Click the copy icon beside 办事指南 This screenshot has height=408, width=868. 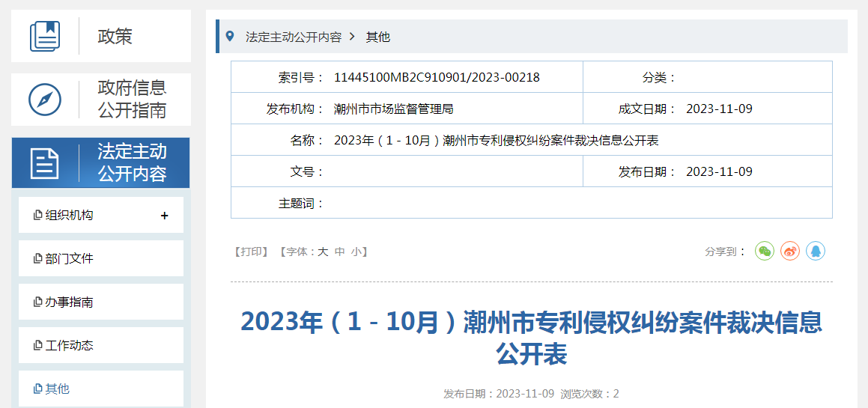pyautogui.click(x=37, y=302)
